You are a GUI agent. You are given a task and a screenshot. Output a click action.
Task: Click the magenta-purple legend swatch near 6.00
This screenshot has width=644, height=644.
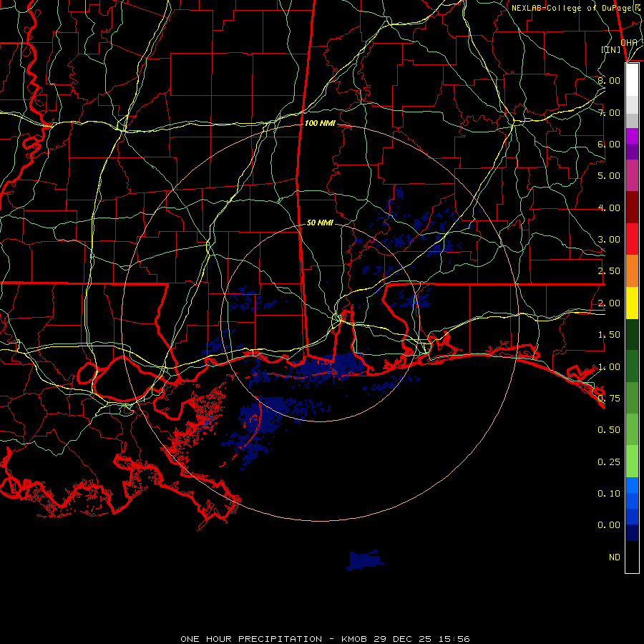(x=632, y=136)
